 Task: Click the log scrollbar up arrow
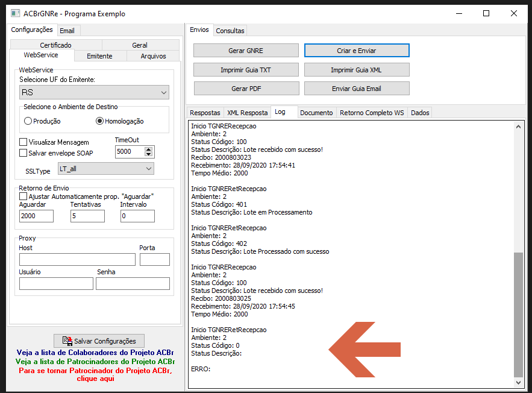point(518,127)
